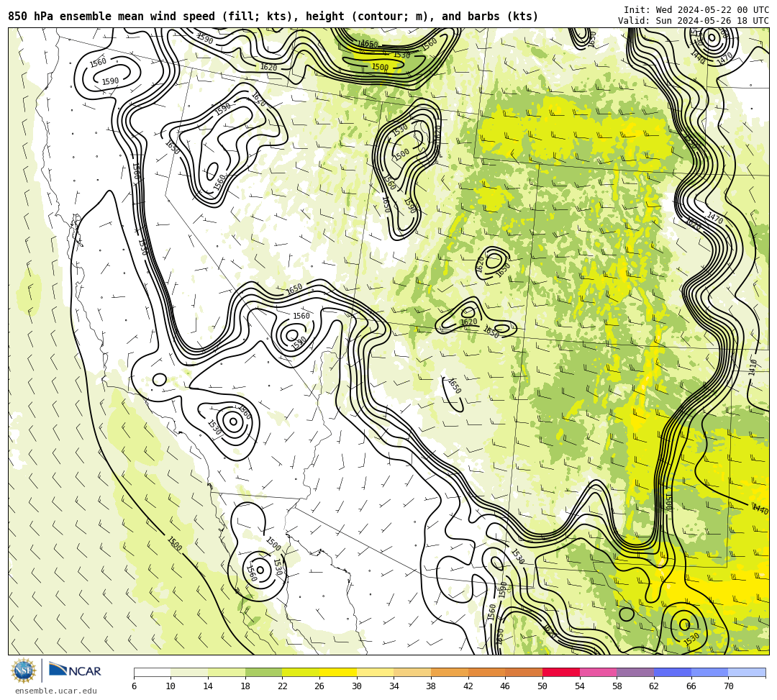Pick the light blue 70+ kts swatch
The height and width of the screenshot is (700, 777).
tap(747, 672)
